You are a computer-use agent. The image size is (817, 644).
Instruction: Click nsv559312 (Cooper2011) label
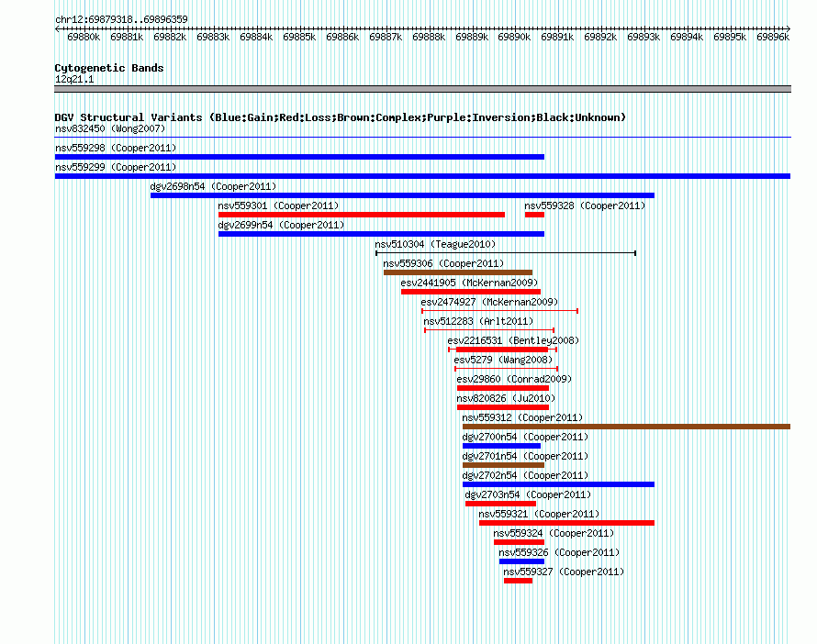(522, 417)
